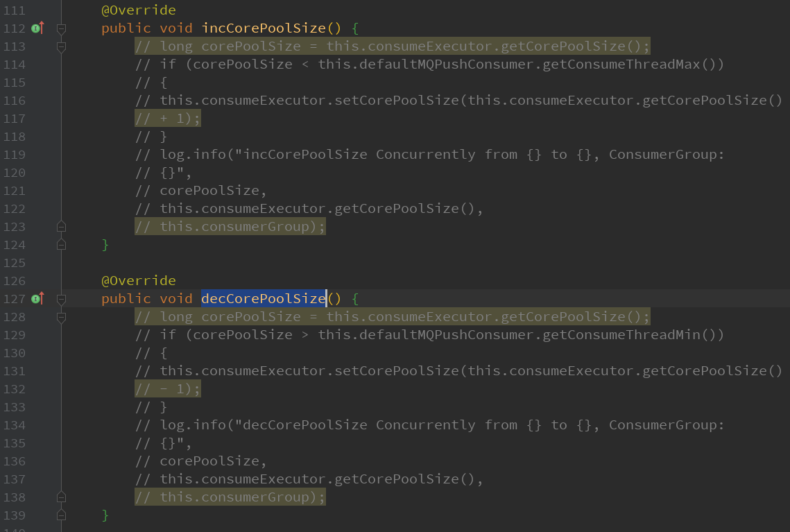Click 'public' keyword on line 112
This screenshot has height=532, width=790.
(126, 28)
